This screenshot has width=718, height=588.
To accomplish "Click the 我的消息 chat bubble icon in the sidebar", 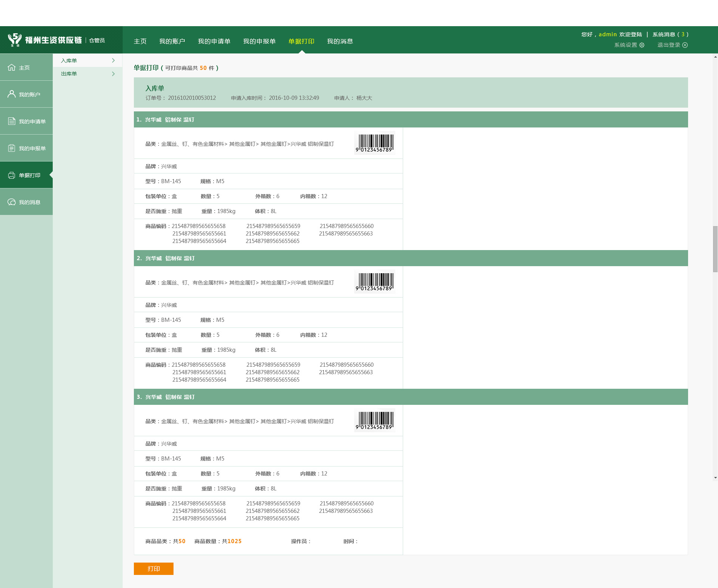I will 12,202.
